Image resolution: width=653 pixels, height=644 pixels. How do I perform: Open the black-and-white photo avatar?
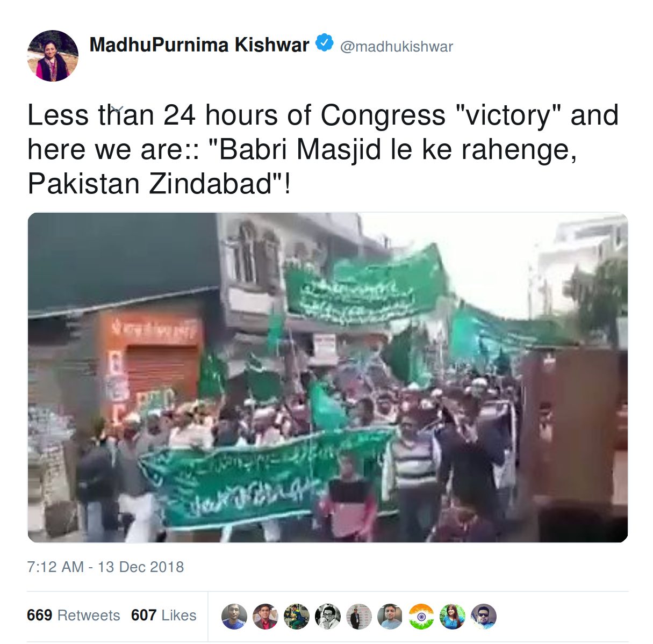328,617
